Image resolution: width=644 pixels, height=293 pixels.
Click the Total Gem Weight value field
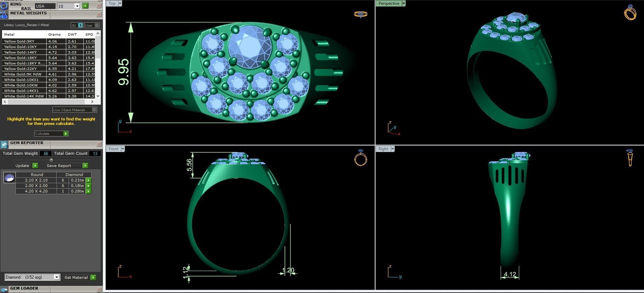[46, 153]
